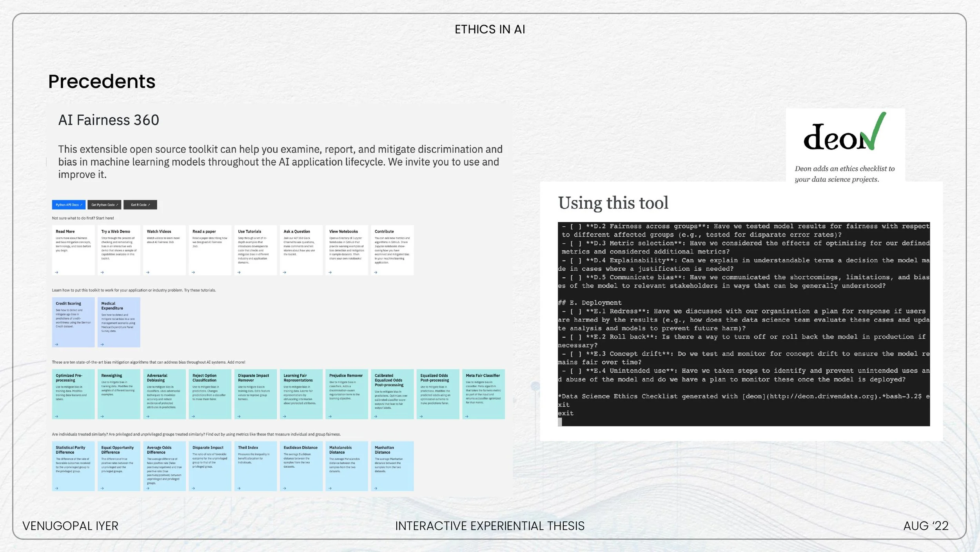Image resolution: width=980 pixels, height=552 pixels.
Task: Check the D.2 Fairness across groups checkbox
Action: pyautogui.click(x=575, y=226)
